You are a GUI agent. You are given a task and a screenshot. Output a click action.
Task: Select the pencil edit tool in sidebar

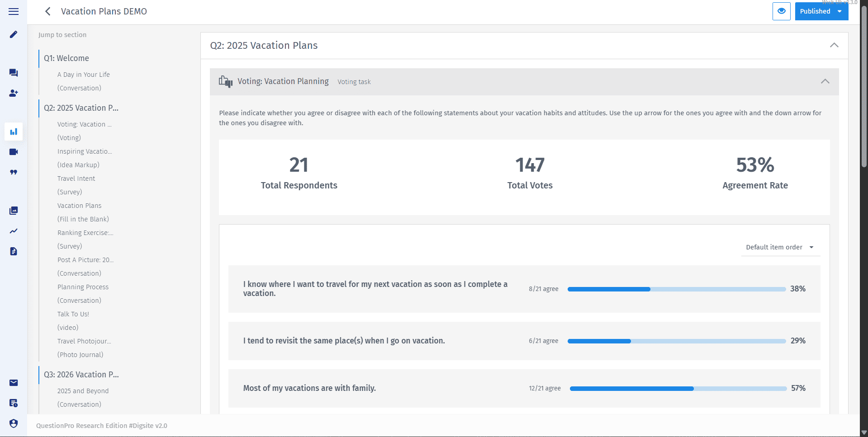pyautogui.click(x=13, y=34)
